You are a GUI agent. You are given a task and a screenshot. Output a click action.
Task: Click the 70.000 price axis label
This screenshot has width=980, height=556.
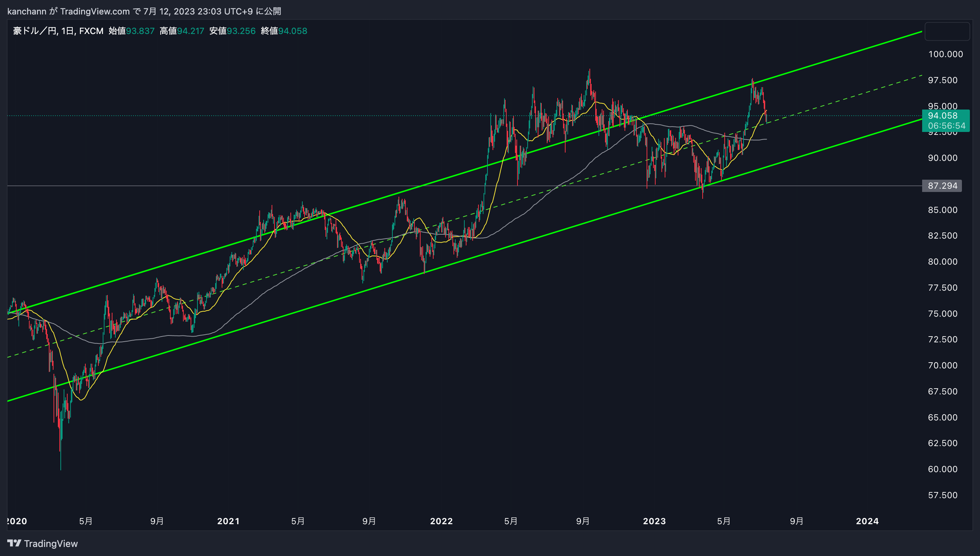click(x=943, y=365)
